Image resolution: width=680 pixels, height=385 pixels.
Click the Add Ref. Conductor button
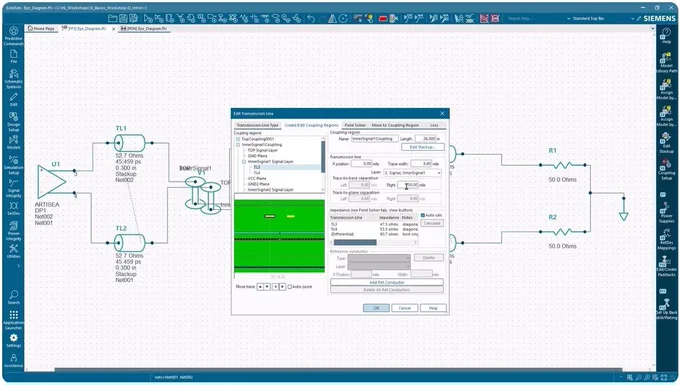387,282
